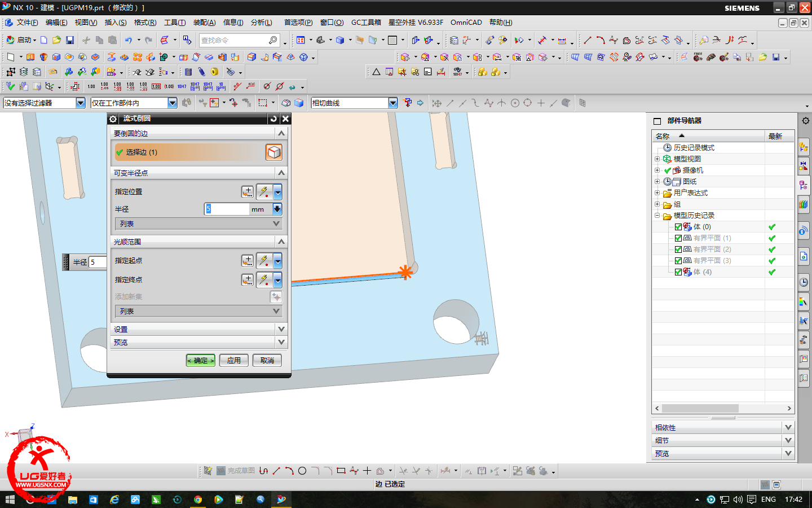This screenshot has height=508, width=812.
Task: Open Chrome from the taskbar
Action: pos(198,500)
